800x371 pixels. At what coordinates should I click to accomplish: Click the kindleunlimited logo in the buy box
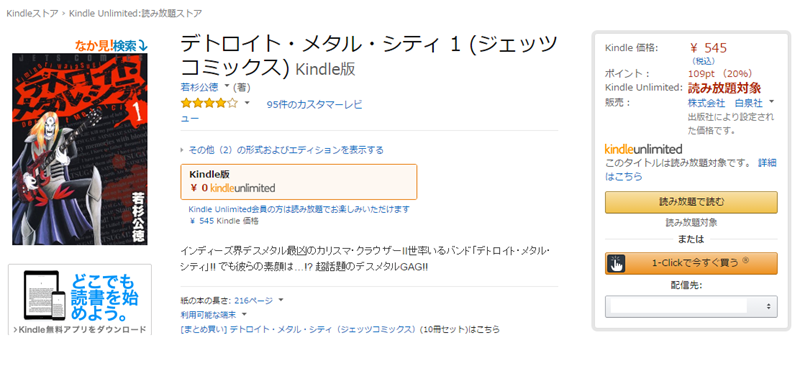point(643,149)
